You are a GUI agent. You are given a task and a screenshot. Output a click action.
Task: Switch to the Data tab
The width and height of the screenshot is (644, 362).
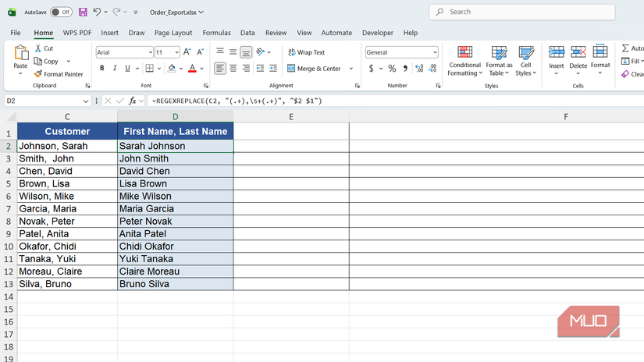(247, 33)
